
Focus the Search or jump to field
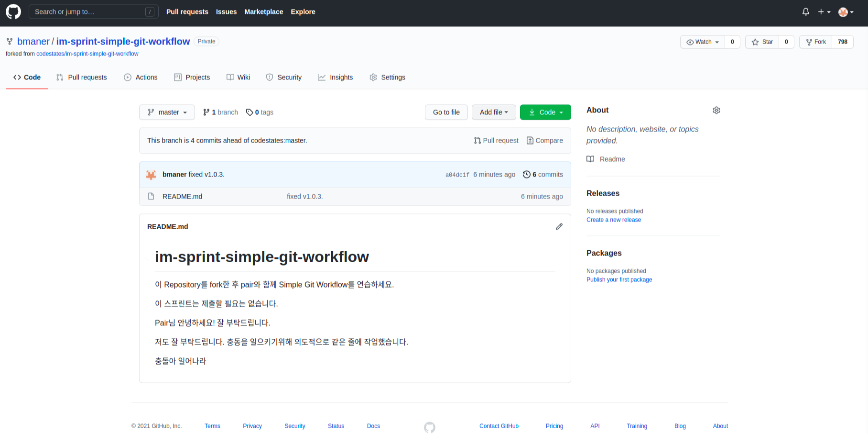[x=94, y=11]
